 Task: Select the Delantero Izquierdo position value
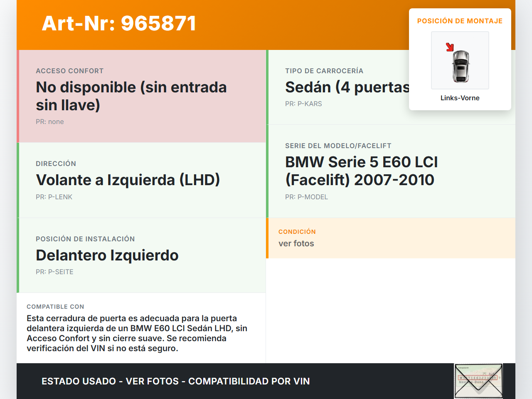107,255
